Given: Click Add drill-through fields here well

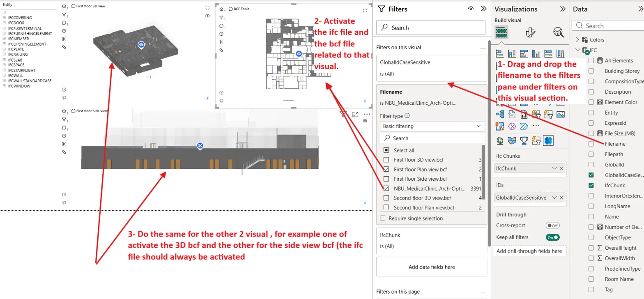Looking at the screenshot, I should pyautogui.click(x=529, y=251).
